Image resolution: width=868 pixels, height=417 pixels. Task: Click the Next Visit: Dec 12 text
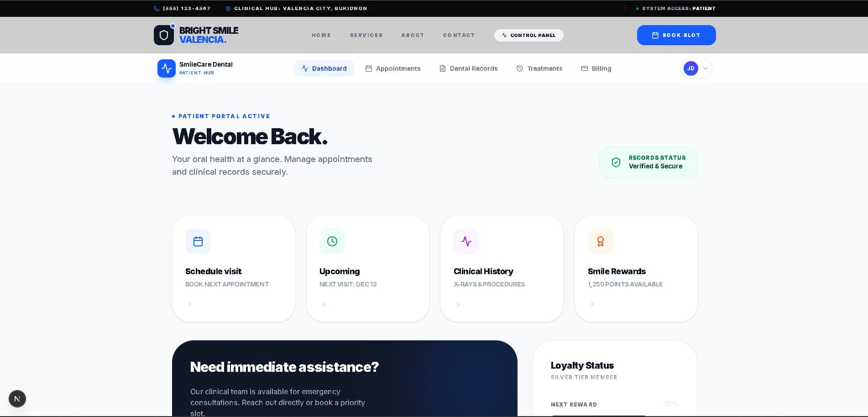click(348, 284)
